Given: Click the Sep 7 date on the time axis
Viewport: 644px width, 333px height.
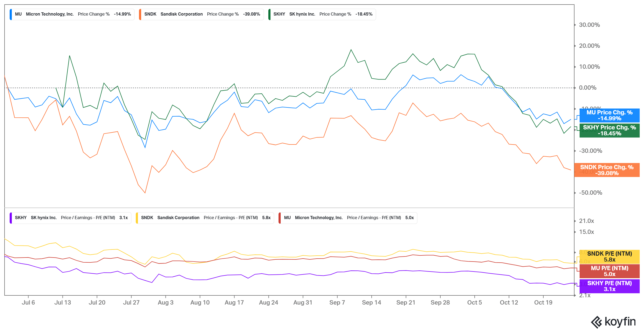Looking at the screenshot, I should 337,303.
